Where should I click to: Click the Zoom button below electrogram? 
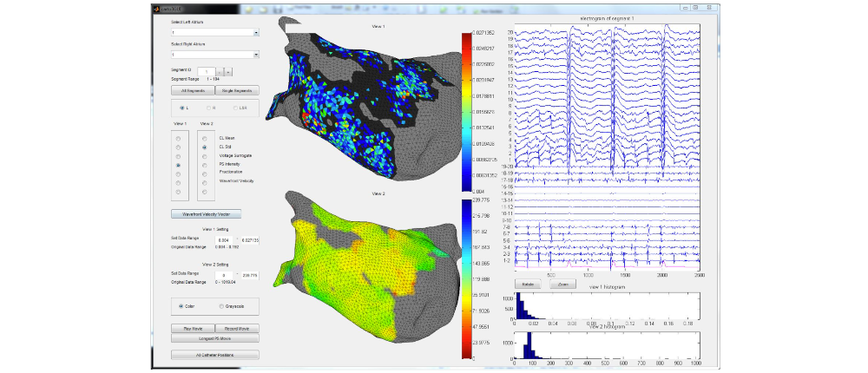(x=562, y=284)
